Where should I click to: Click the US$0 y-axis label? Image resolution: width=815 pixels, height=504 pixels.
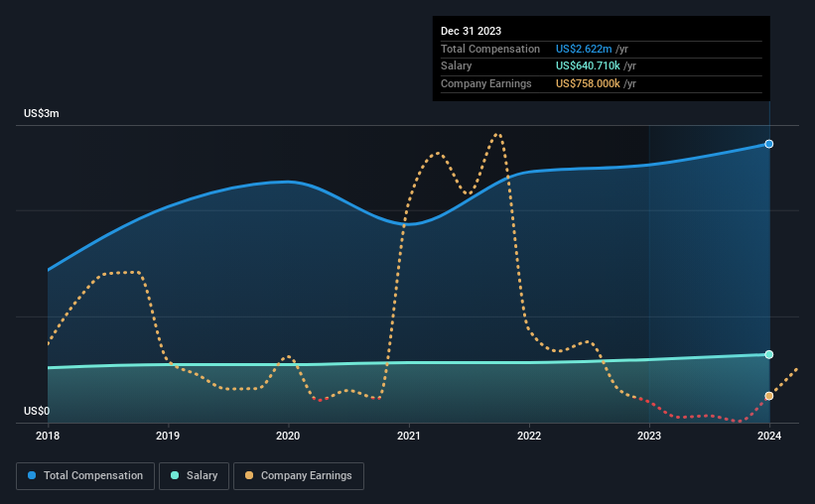37,411
